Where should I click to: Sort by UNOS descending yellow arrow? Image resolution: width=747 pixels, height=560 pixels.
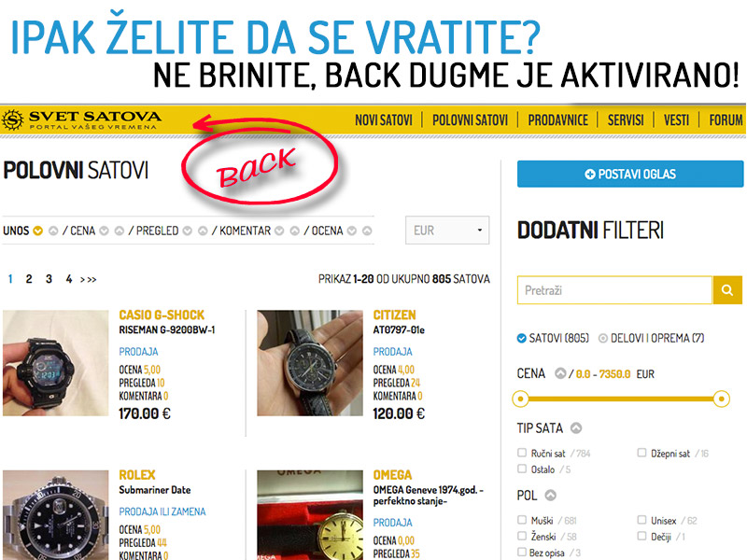click(x=37, y=231)
